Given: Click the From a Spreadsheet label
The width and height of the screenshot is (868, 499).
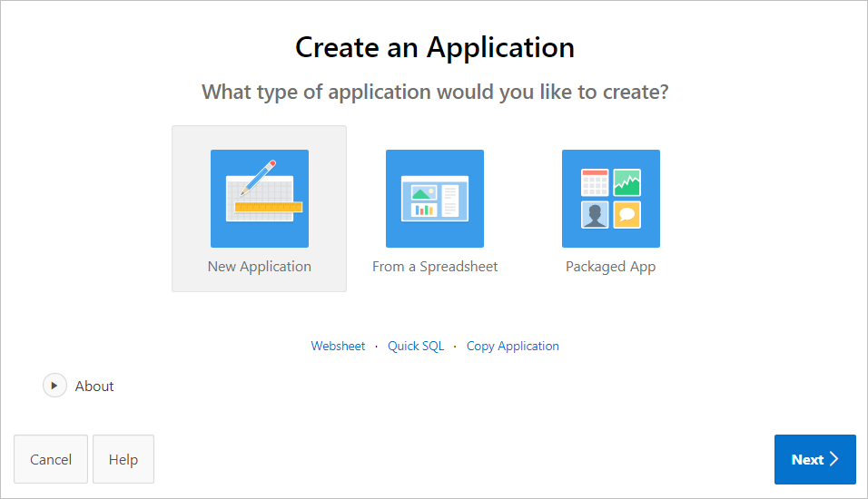Looking at the screenshot, I should coord(435,267).
